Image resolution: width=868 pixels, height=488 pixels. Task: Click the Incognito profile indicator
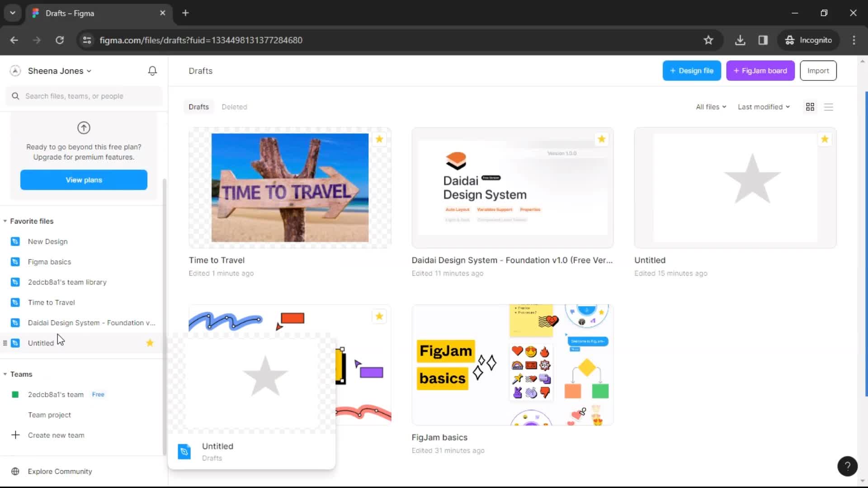point(808,40)
